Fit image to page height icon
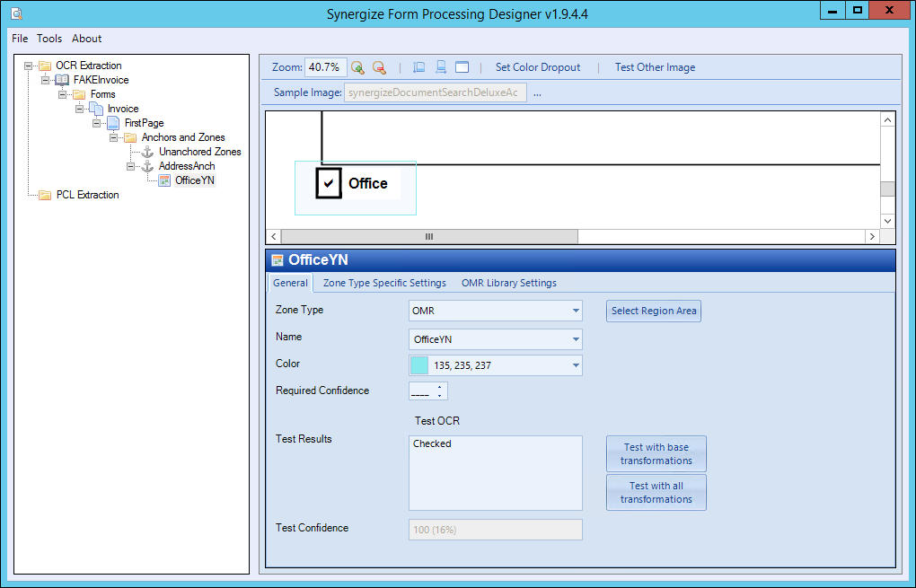 pyautogui.click(x=418, y=67)
